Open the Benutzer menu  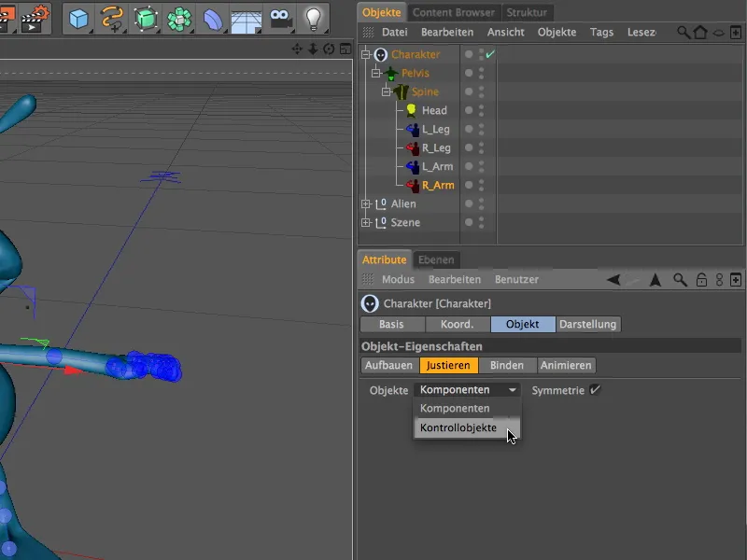tap(516, 279)
